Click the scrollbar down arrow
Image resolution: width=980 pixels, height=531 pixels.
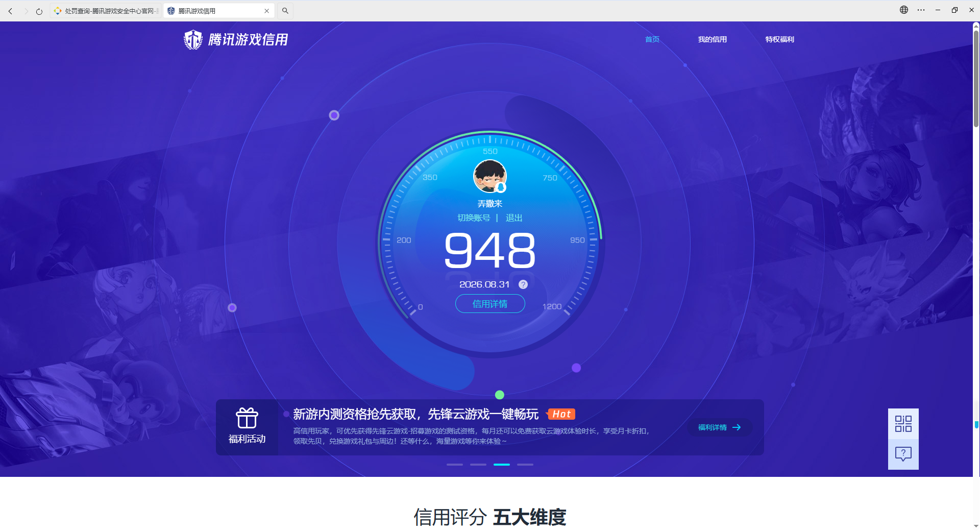[x=976, y=526]
